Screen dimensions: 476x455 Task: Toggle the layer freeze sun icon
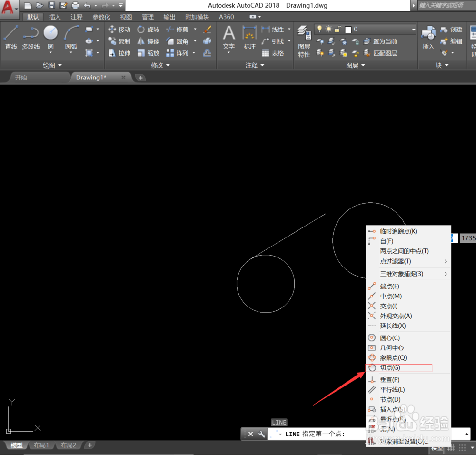click(329, 29)
